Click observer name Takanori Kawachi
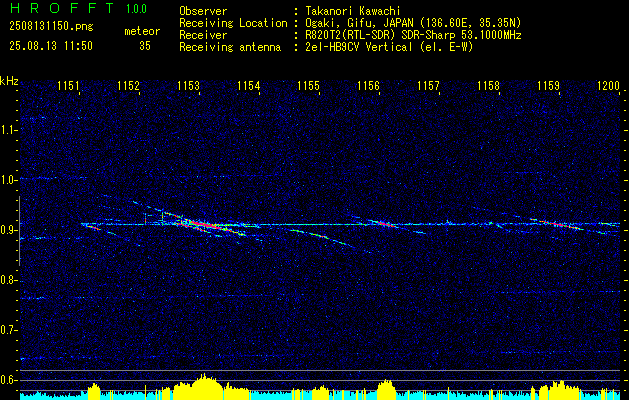This screenshot has height=400, width=629. (x=352, y=11)
